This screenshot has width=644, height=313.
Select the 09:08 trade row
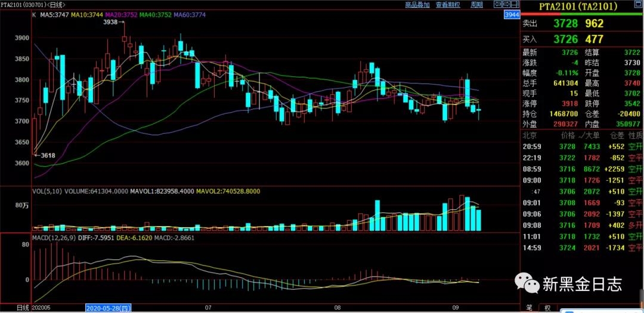(x=582, y=225)
